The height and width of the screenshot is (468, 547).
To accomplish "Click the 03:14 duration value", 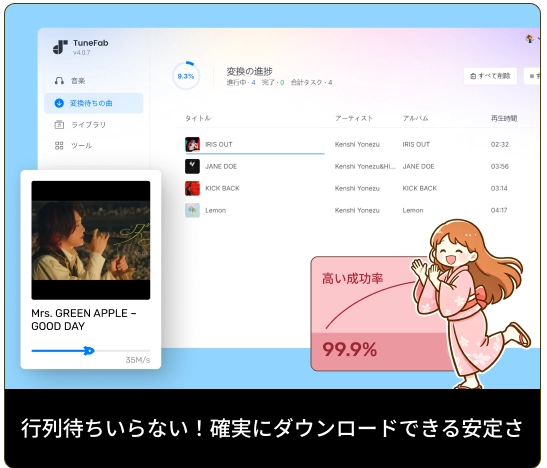I will click(x=499, y=188).
